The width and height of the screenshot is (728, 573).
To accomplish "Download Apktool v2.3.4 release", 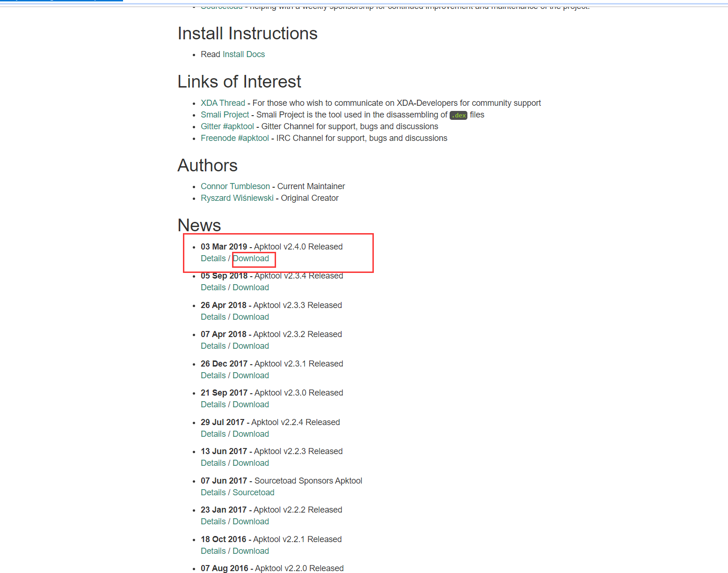I will 251,287.
